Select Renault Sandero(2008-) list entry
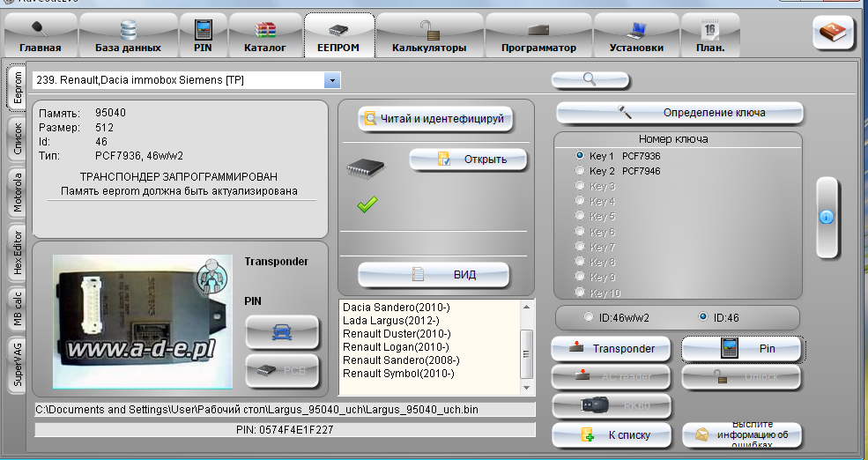Image resolution: width=868 pixels, height=460 pixels. (x=401, y=360)
